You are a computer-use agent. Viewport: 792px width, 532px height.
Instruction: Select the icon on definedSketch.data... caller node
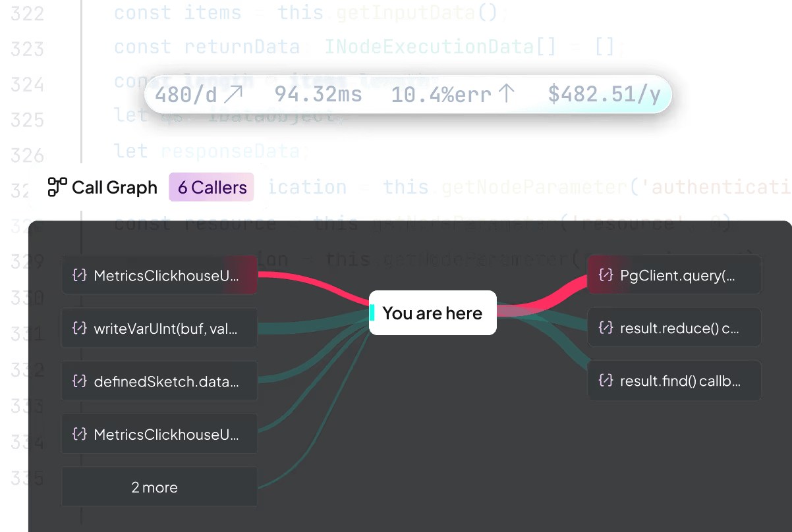(x=80, y=381)
